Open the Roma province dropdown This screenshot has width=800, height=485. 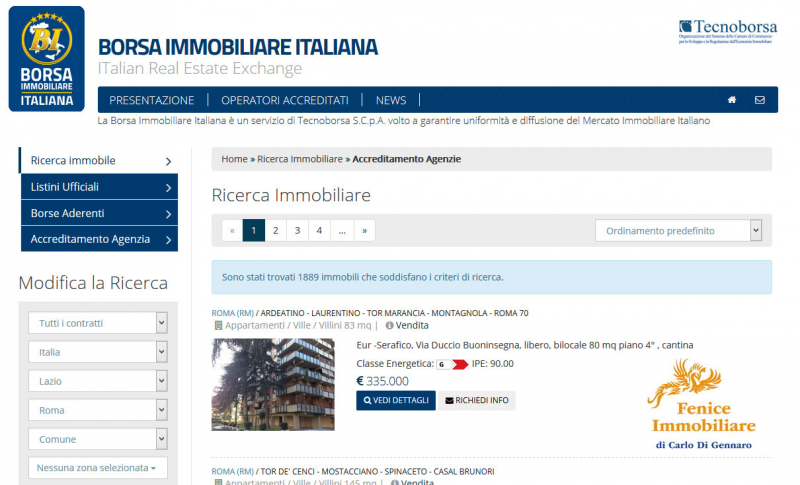click(98, 410)
